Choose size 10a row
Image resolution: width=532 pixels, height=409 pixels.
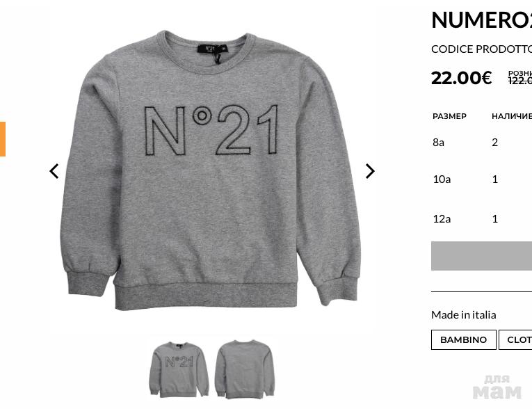[x=482, y=179]
